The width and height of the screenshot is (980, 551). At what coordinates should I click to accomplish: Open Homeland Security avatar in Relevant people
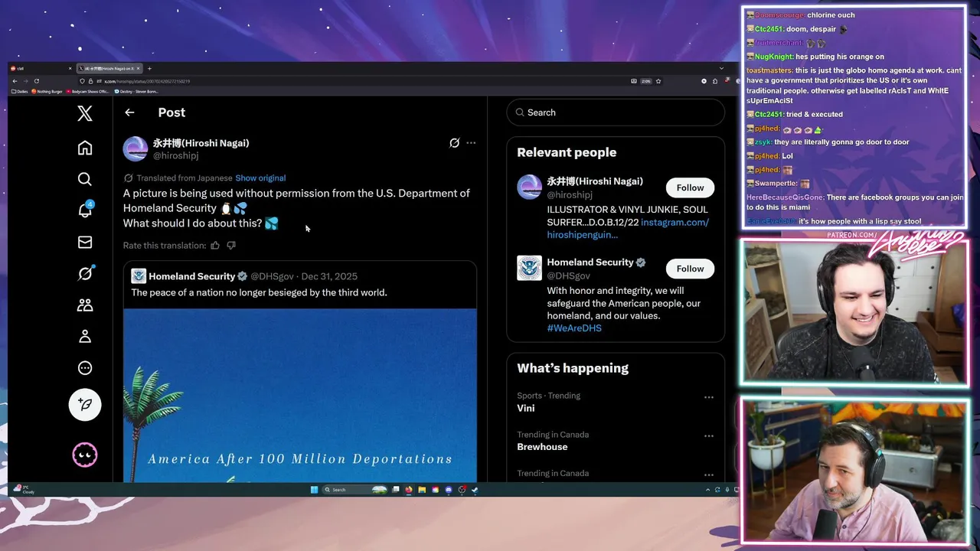tap(529, 268)
